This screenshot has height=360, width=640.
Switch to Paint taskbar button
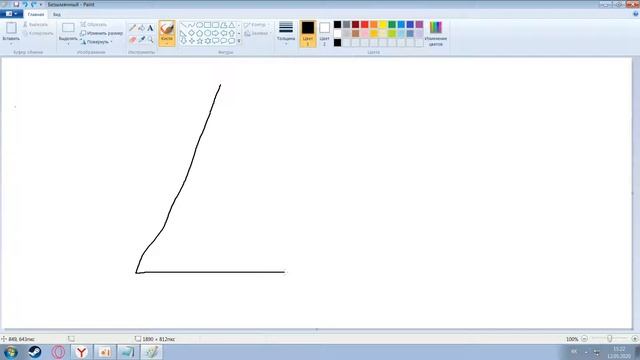pyautogui.click(x=151, y=352)
